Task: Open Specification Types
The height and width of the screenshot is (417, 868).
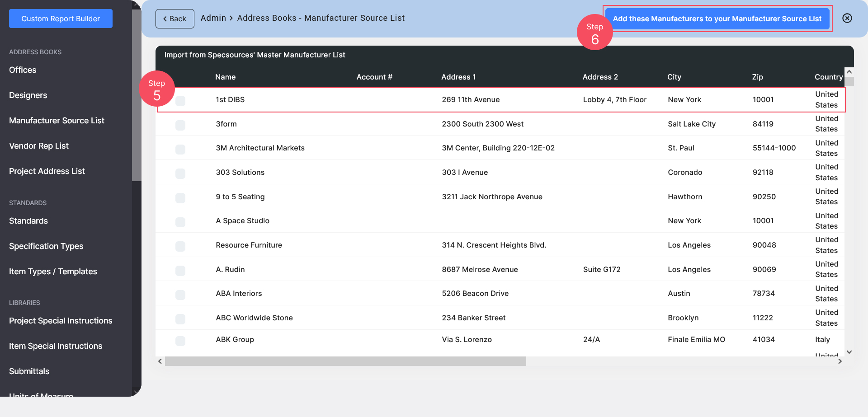Action: click(46, 246)
